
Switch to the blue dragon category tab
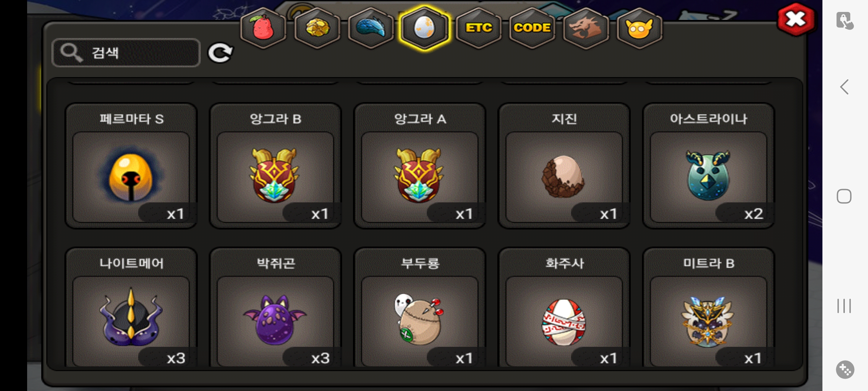[371, 28]
